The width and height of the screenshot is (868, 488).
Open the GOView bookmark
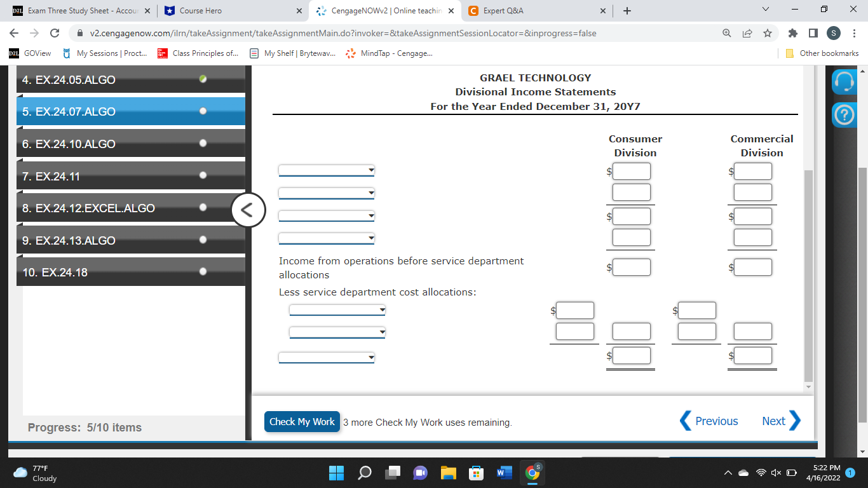pyautogui.click(x=31, y=53)
